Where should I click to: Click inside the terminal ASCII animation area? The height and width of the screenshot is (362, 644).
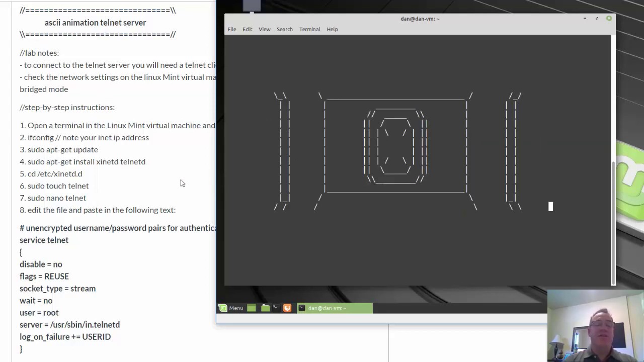pos(418,160)
